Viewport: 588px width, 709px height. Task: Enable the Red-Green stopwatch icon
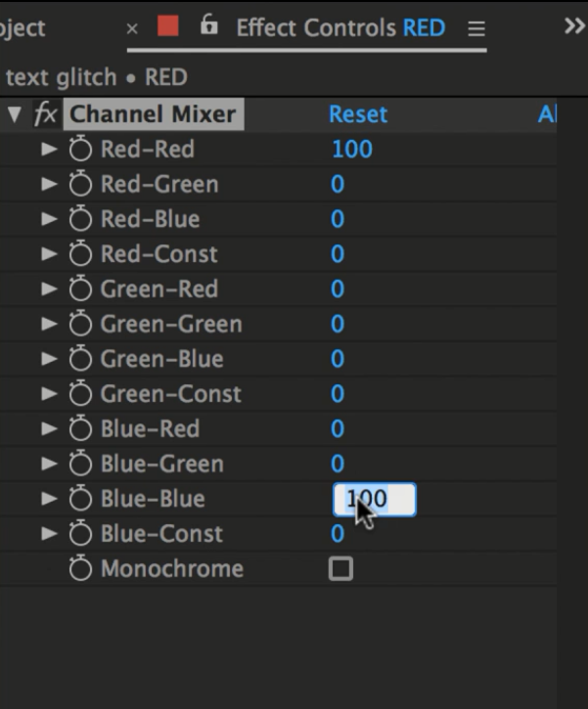coord(80,184)
